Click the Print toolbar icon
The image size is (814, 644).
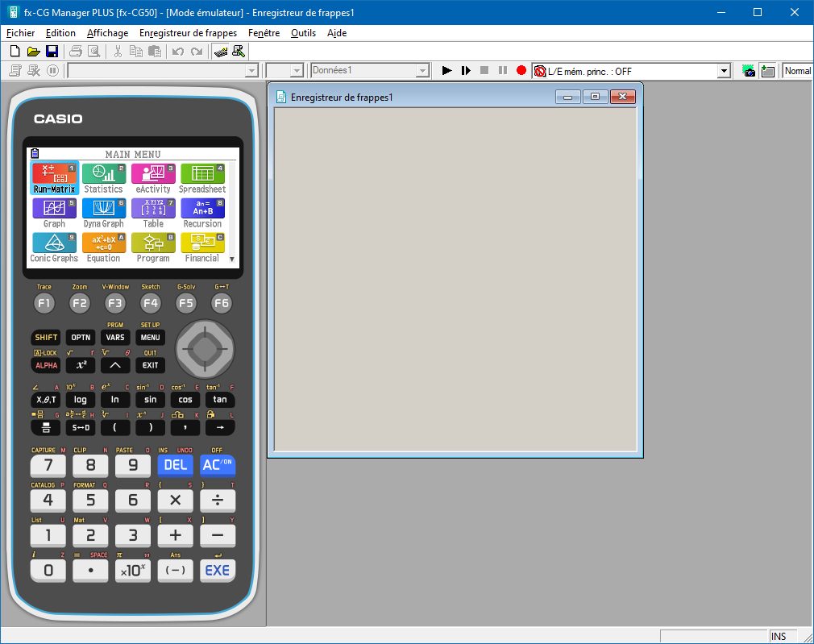[76, 52]
